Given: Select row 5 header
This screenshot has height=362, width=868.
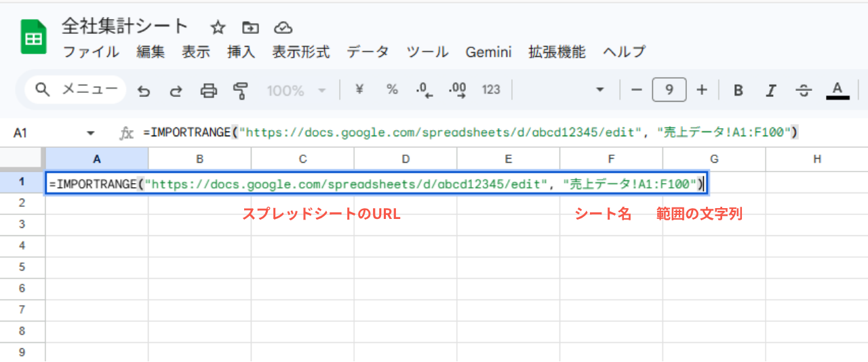Looking at the screenshot, I should [22, 267].
